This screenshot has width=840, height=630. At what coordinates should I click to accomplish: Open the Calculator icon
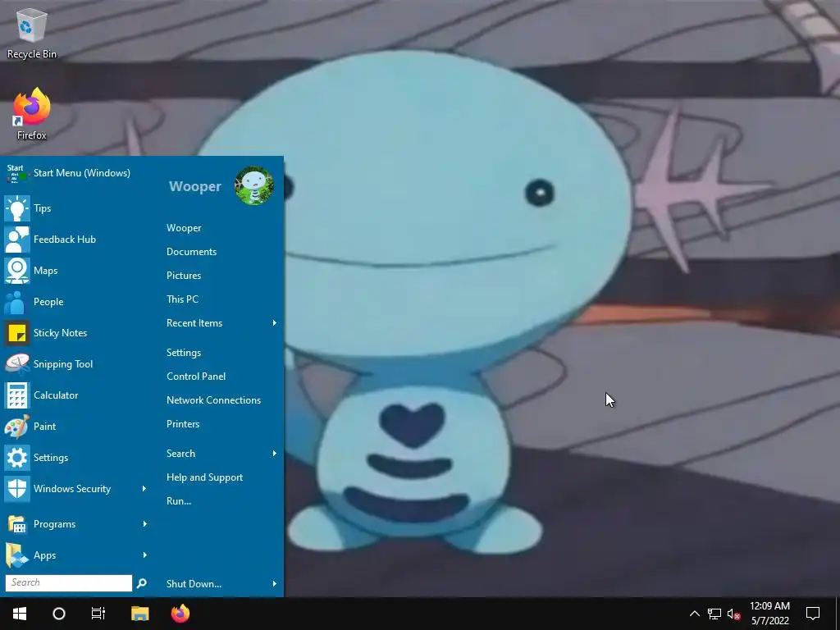[x=17, y=395]
